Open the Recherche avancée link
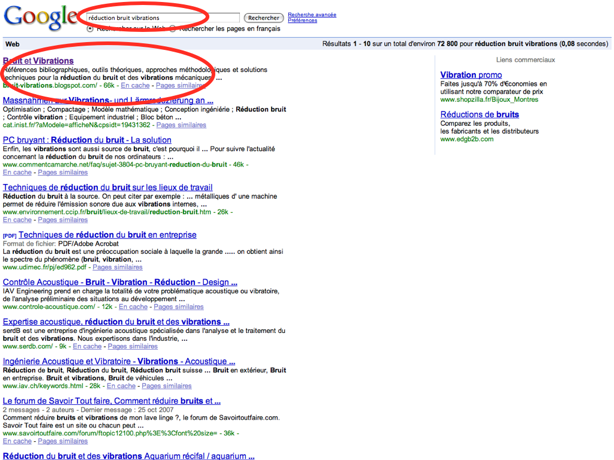The image size is (614, 460). tap(312, 15)
